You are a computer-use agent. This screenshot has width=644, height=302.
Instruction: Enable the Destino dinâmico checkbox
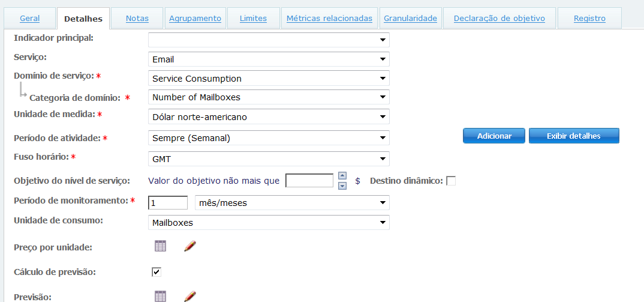pos(451,181)
